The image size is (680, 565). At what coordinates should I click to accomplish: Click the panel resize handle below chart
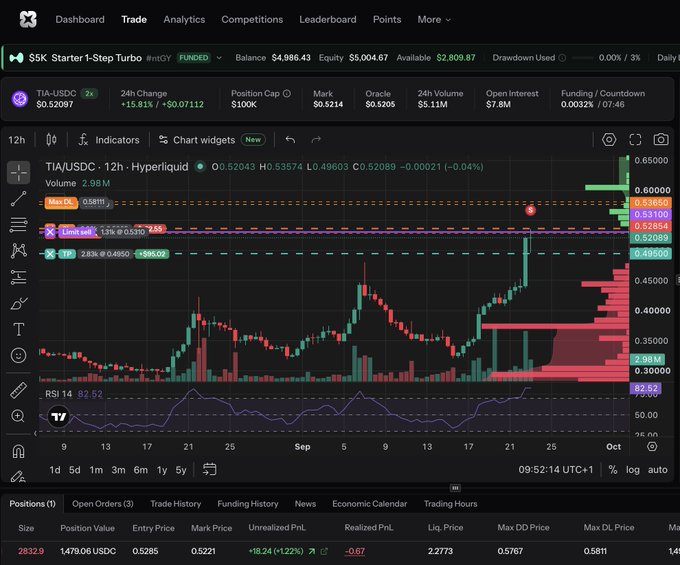pyautogui.click(x=455, y=488)
